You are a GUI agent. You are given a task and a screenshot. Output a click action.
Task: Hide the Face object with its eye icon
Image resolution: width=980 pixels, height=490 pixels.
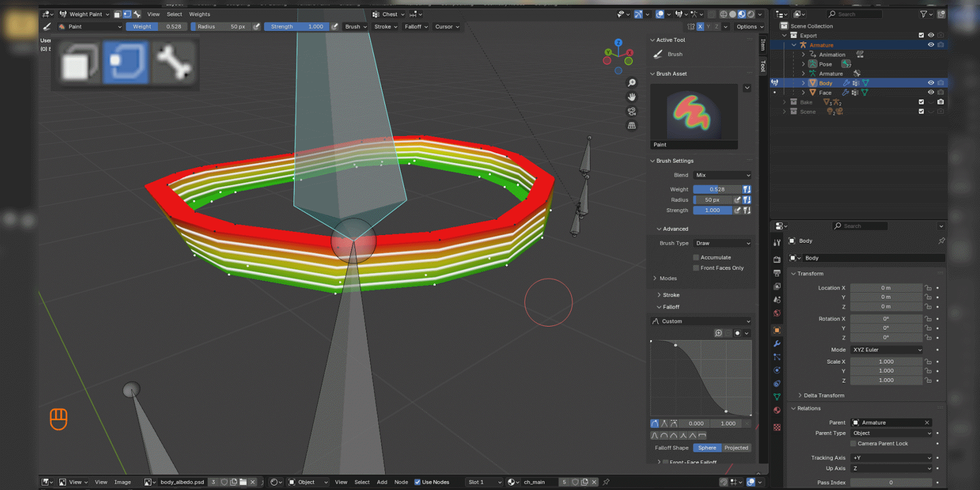point(931,92)
